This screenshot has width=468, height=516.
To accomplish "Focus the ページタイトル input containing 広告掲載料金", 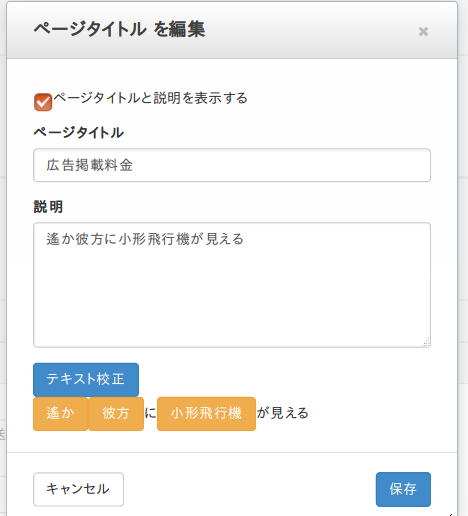I will (x=232, y=165).
